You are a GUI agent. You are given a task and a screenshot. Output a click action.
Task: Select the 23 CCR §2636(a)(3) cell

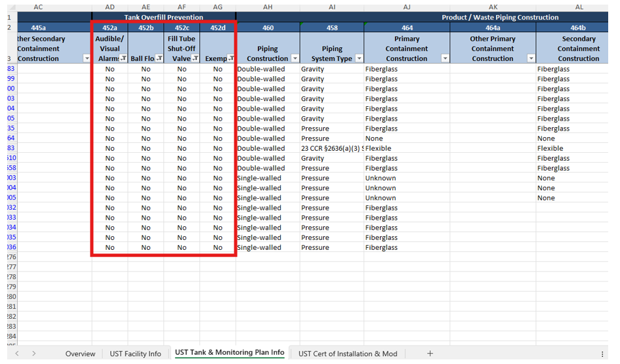(x=331, y=148)
